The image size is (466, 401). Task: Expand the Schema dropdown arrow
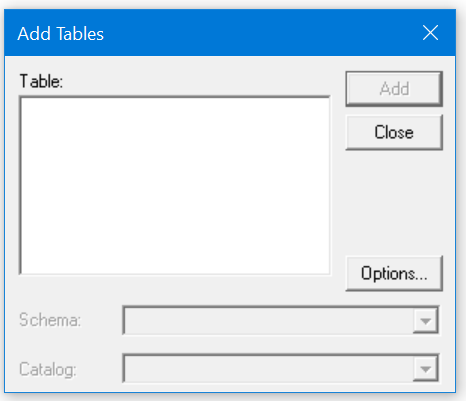click(425, 321)
